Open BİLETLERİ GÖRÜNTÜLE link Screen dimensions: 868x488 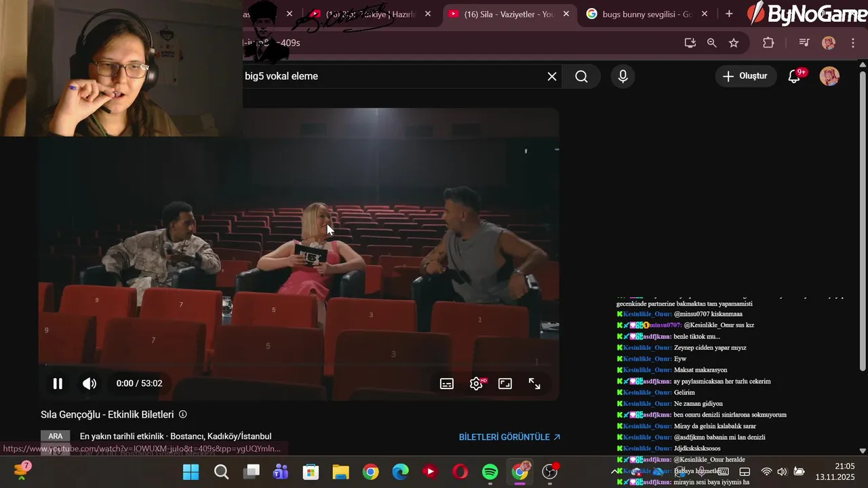[509, 437]
